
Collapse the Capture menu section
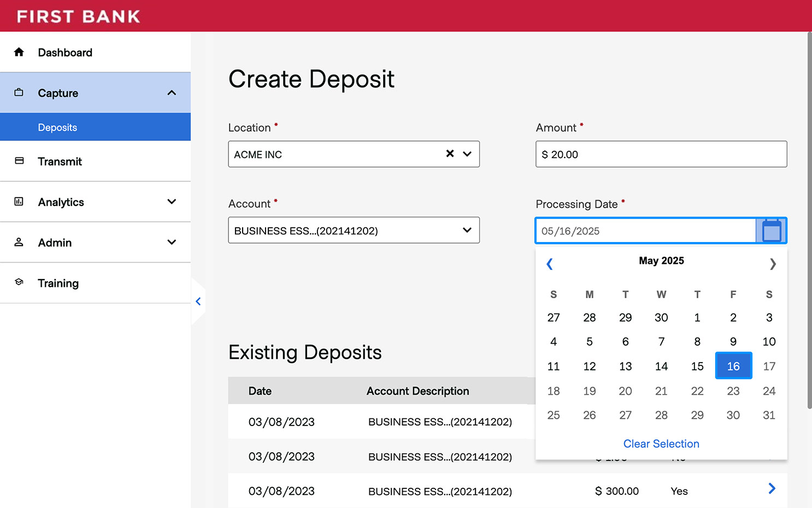[x=172, y=93]
